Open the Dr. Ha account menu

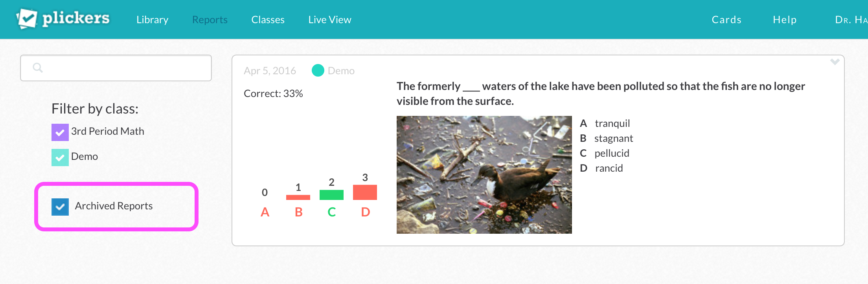pos(850,20)
